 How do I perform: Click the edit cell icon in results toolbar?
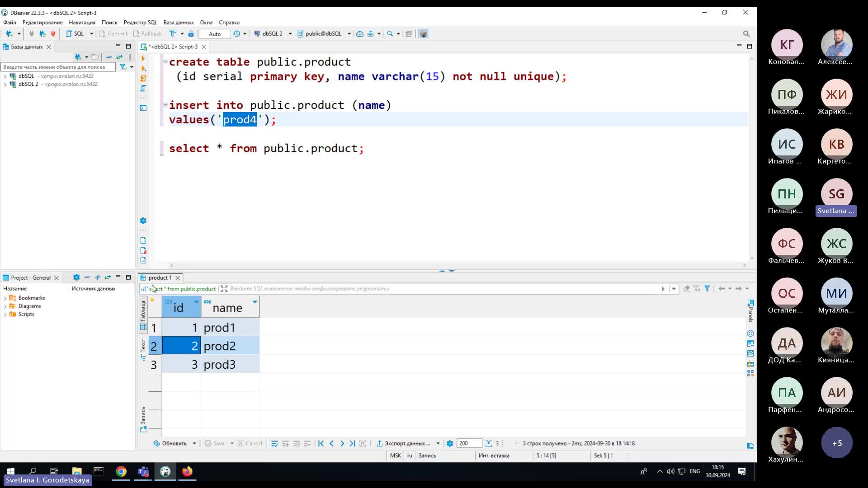point(274,443)
